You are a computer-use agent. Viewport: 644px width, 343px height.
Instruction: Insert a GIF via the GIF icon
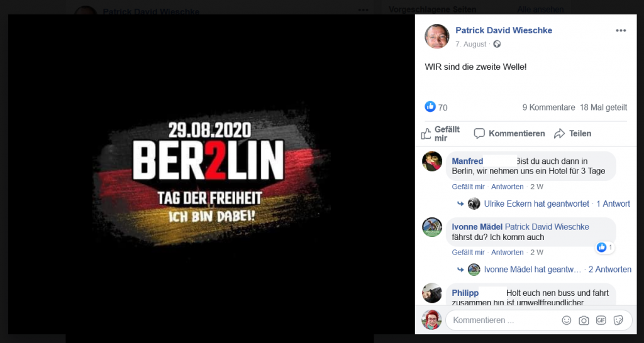(601, 320)
